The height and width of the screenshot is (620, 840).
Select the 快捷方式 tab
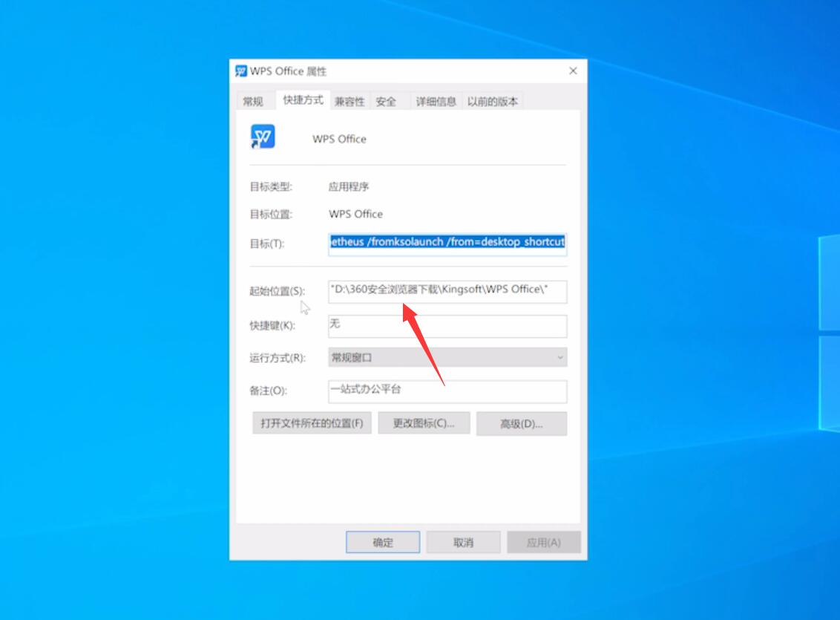pos(303,100)
